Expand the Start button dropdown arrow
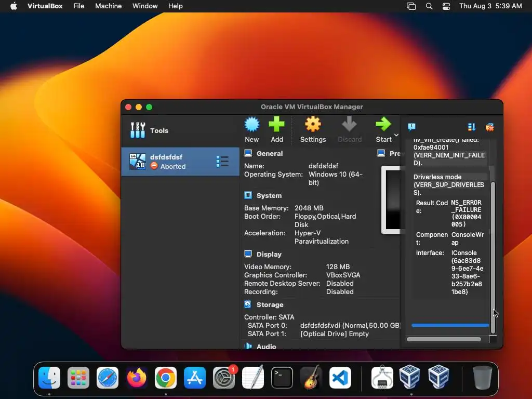Screen dimensions: 532x399 click(396, 135)
